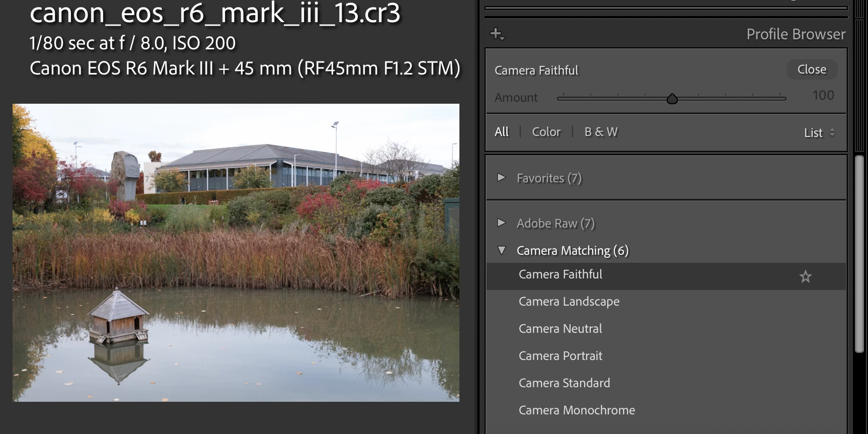Viewport: 868px width, 434px height.
Task: Click the Amount slider handle
Action: [672, 99]
